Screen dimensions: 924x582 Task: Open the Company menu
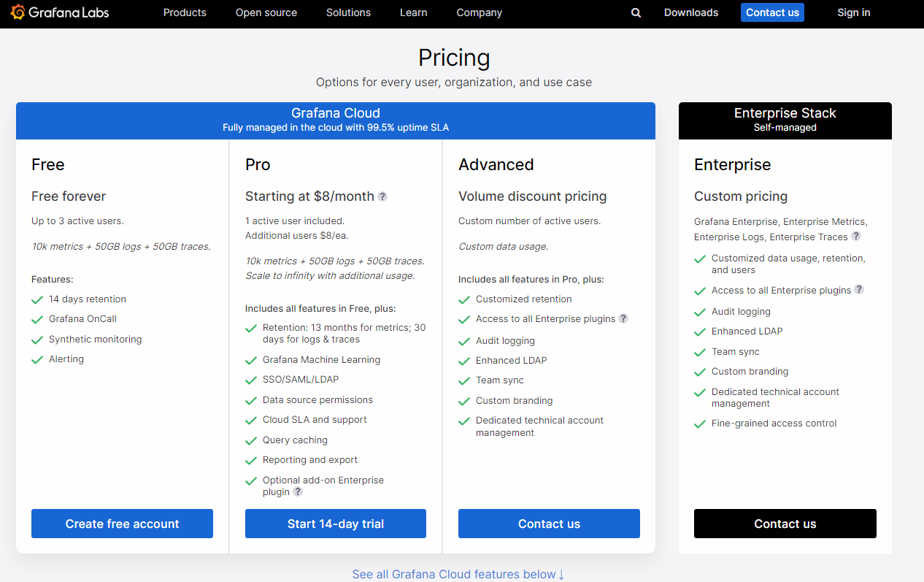(x=479, y=12)
